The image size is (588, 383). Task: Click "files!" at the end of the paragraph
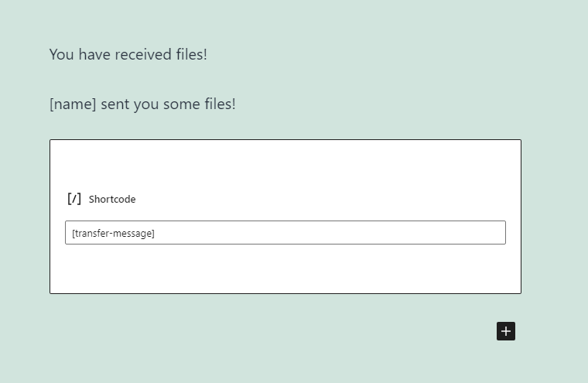click(x=220, y=104)
